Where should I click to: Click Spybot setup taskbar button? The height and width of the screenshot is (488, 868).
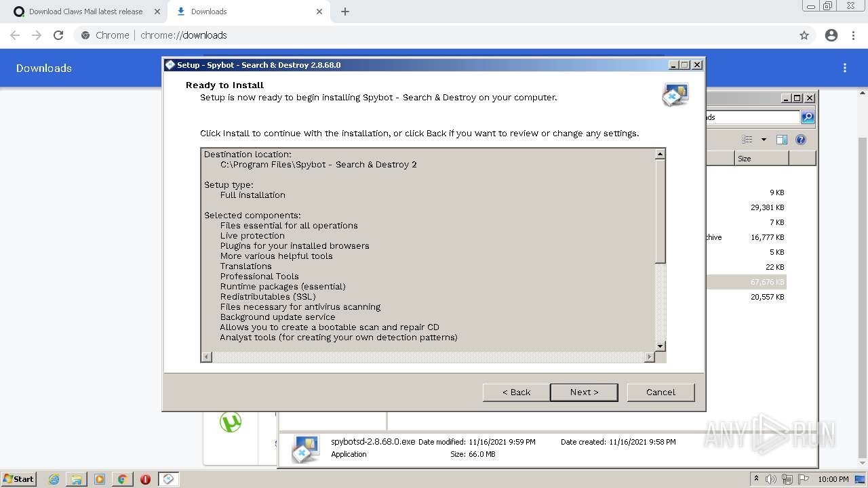169,479
